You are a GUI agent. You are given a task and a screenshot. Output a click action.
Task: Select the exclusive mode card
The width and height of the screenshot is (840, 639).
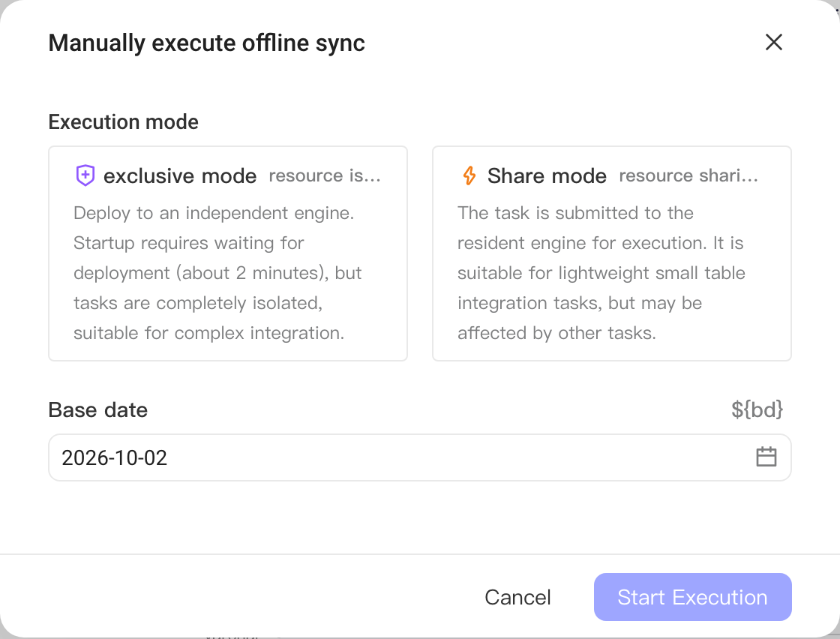point(228,253)
